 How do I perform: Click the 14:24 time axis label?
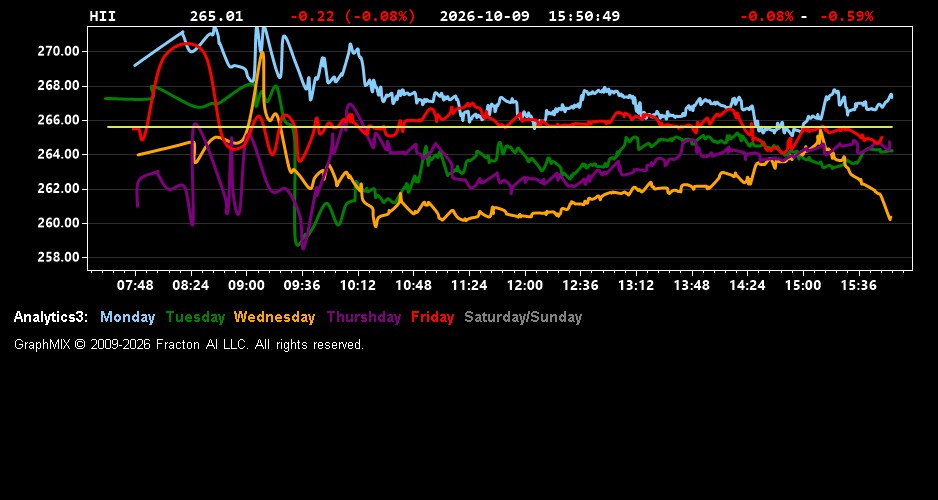[747, 285]
